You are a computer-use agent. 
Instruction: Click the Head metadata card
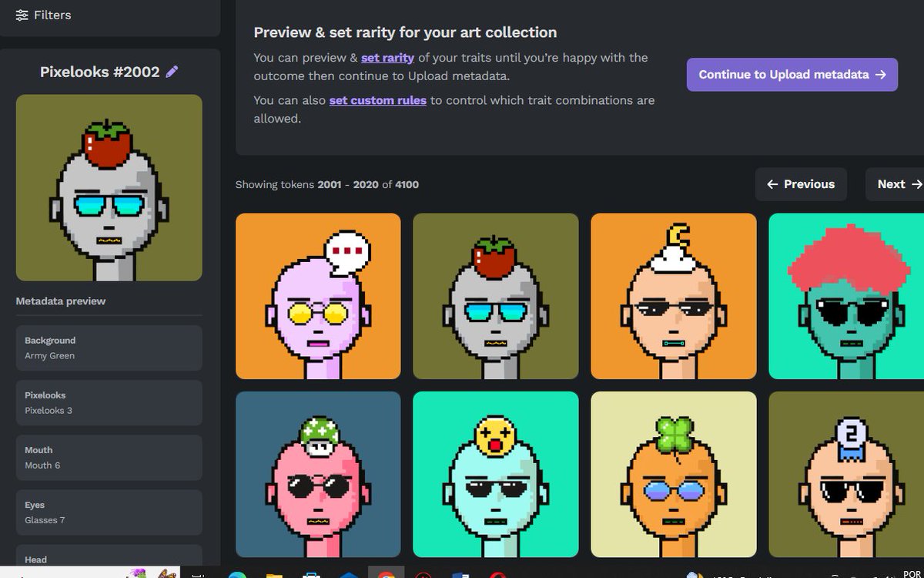coord(109,556)
